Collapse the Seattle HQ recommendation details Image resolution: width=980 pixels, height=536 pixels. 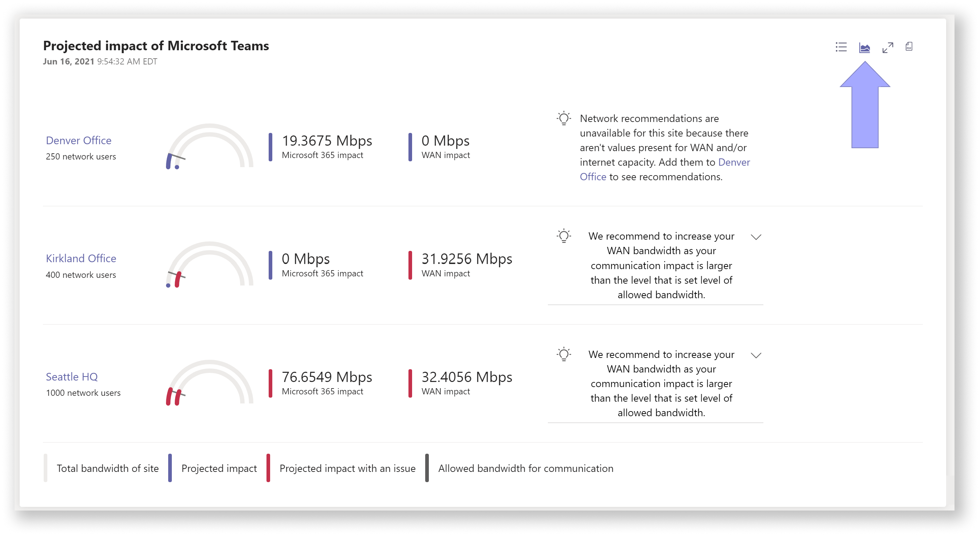pyautogui.click(x=756, y=355)
